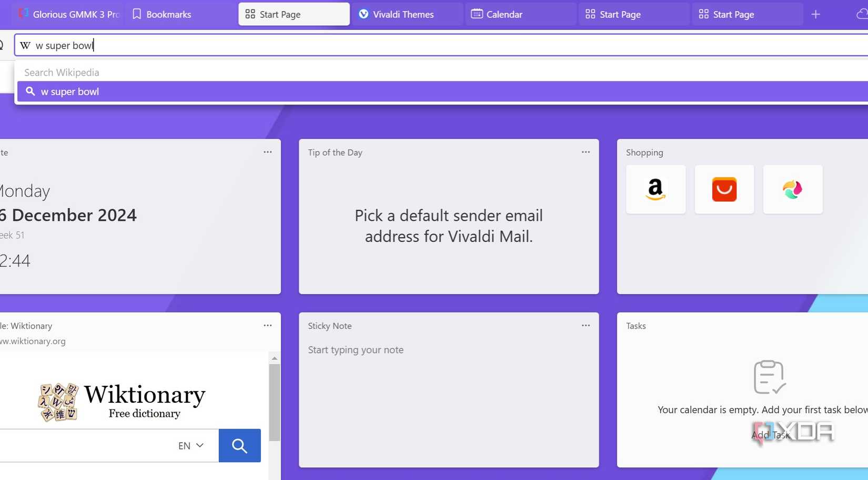This screenshot has width=868, height=480.
Task: Open the colorful swirl shopping shortcut
Action: point(792,189)
